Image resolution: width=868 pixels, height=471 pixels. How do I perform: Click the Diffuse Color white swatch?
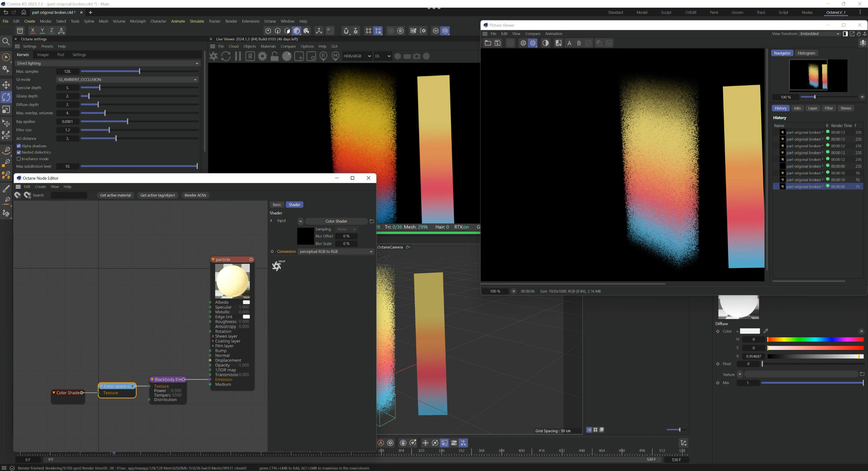(x=749, y=331)
